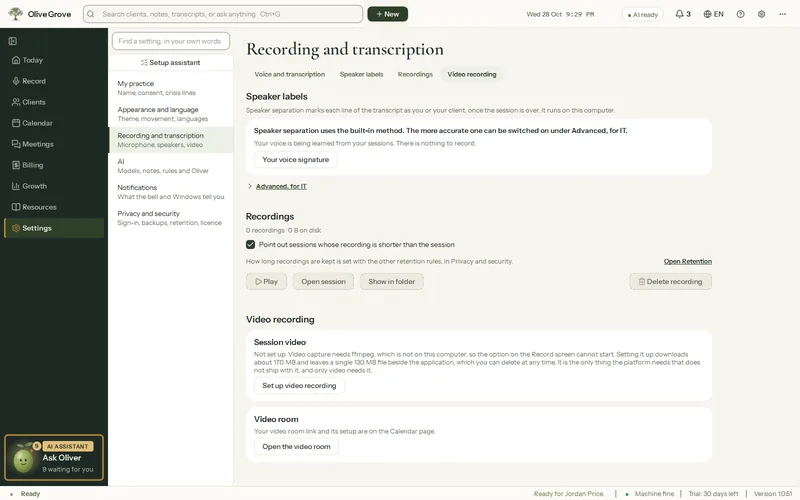
Task: Open Your voice signature
Action: point(295,159)
